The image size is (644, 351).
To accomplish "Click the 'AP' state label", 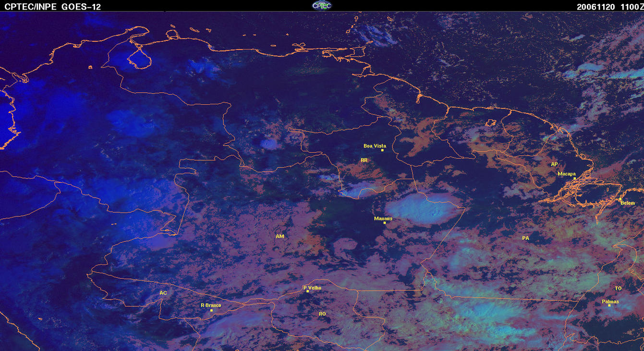I will [554, 164].
